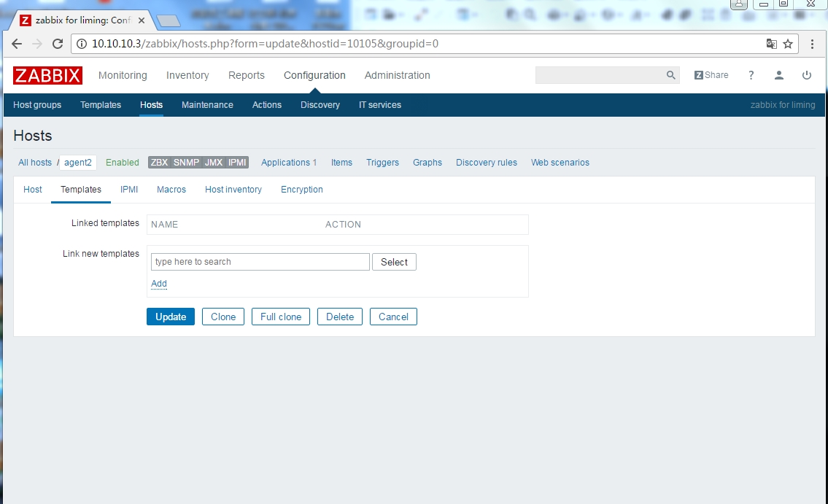828x504 pixels.
Task: Go to Maintenance submenu
Action: pos(207,105)
